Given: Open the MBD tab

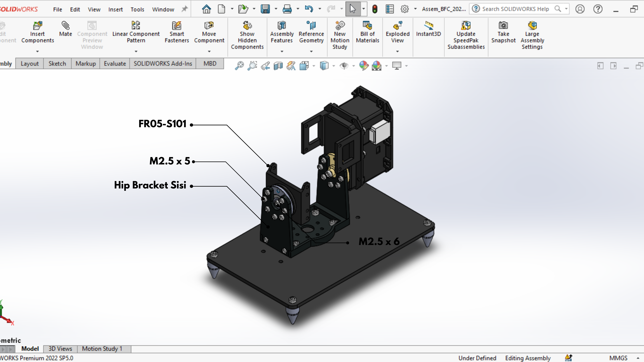Looking at the screenshot, I should [x=210, y=64].
